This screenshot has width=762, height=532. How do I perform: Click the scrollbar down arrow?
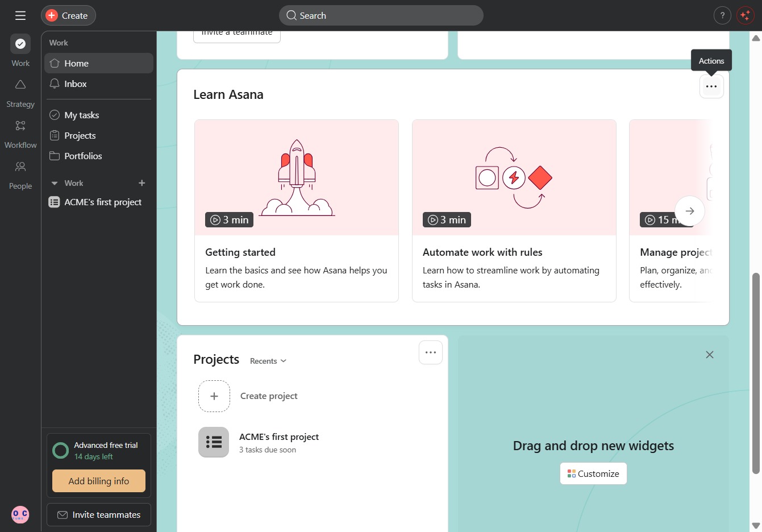[x=756, y=526]
